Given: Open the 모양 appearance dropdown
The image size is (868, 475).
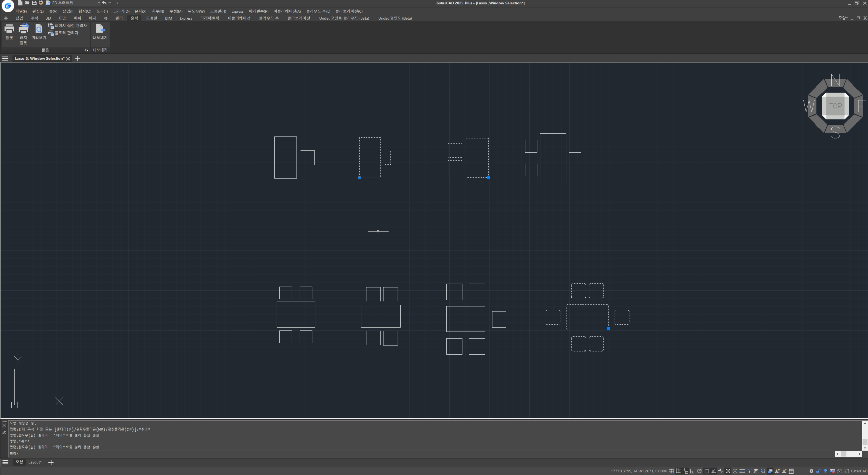Looking at the screenshot, I should (843, 18).
